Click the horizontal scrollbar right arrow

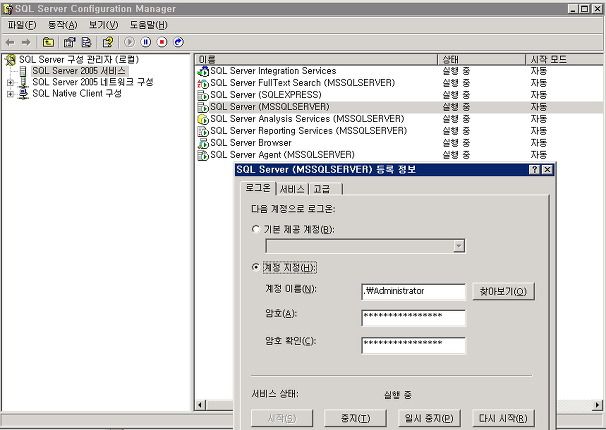tap(597, 405)
